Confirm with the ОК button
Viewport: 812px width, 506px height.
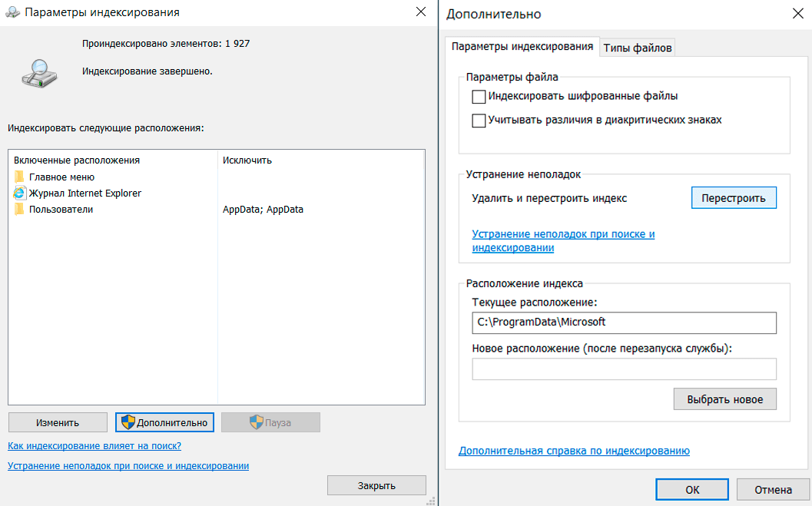[692, 489]
